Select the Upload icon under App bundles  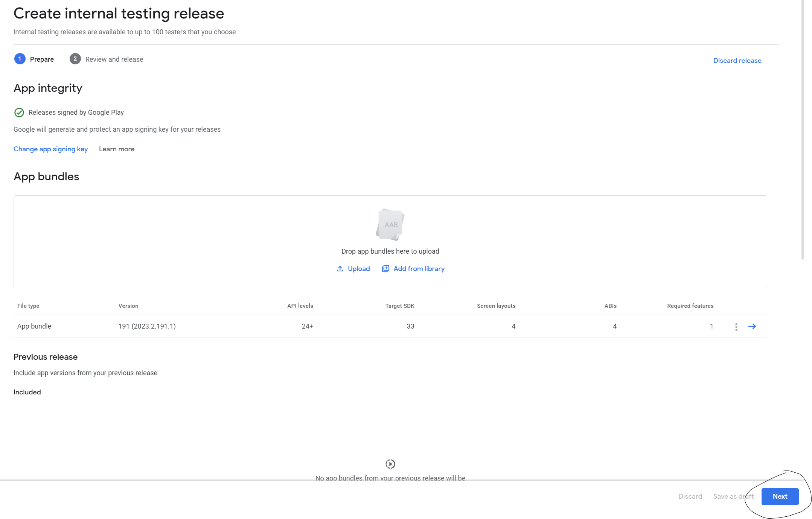(340, 268)
